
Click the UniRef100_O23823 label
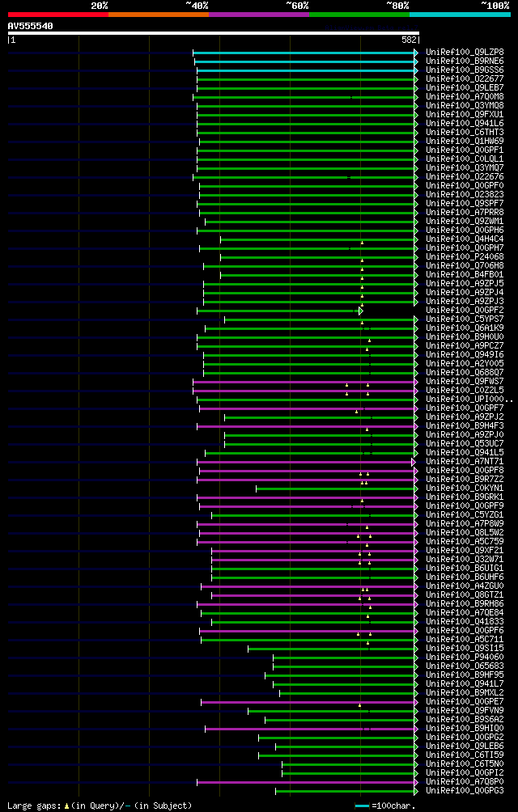465,194
